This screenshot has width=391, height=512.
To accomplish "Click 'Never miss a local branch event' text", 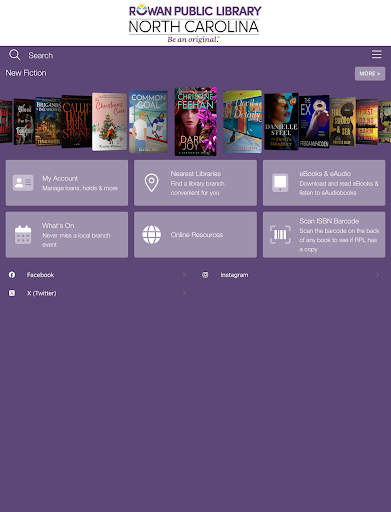I will (76, 240).
